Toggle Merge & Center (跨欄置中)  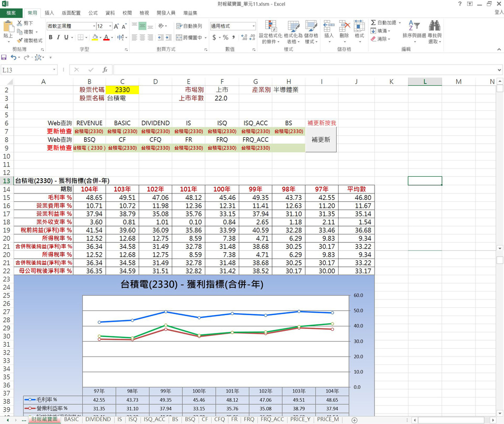click(x=189, y=37)
